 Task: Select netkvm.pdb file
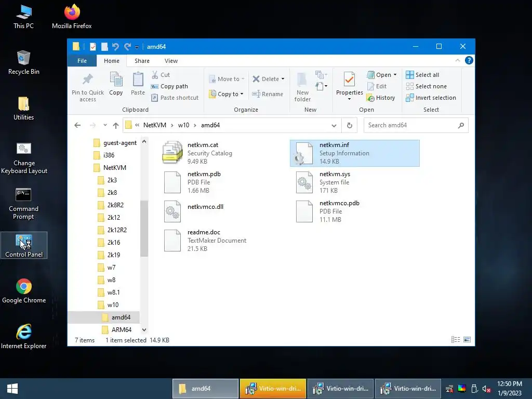tap(222, 182)
